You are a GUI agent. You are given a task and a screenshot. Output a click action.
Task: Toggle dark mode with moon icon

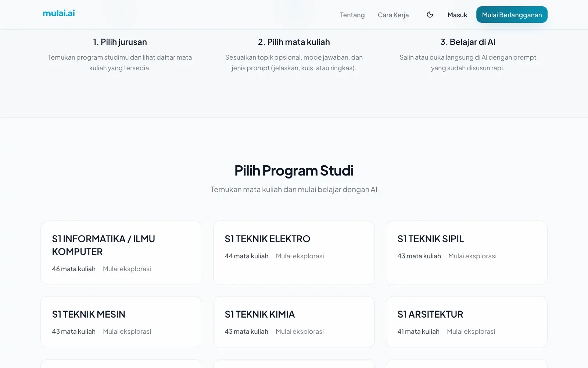tap(430, 15)
